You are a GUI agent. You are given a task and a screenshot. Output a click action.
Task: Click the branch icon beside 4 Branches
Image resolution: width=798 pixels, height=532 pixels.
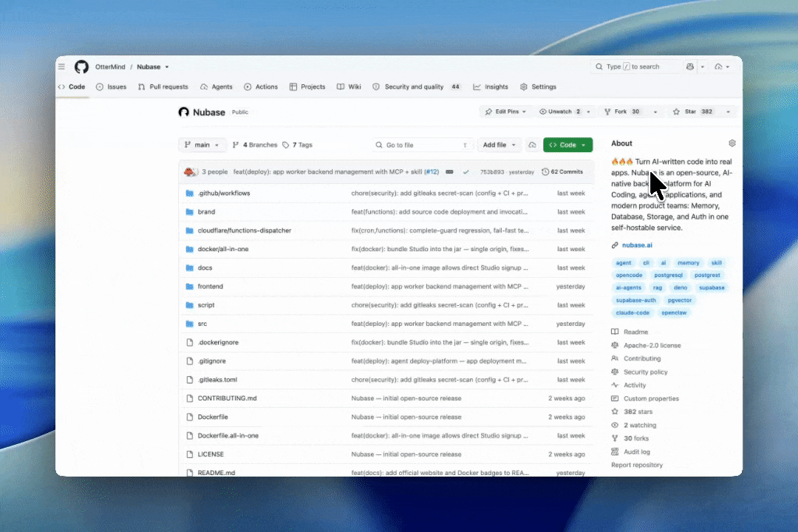[235, 145]
